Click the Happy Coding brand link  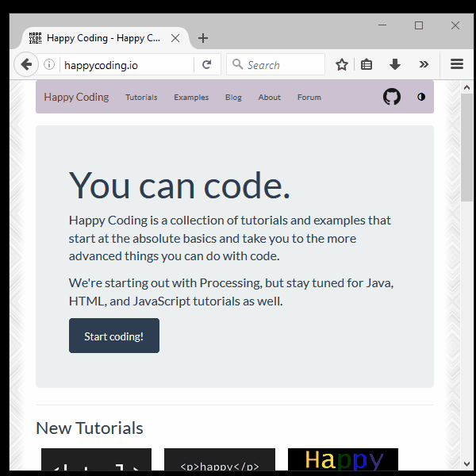click(x=76, y=97)
